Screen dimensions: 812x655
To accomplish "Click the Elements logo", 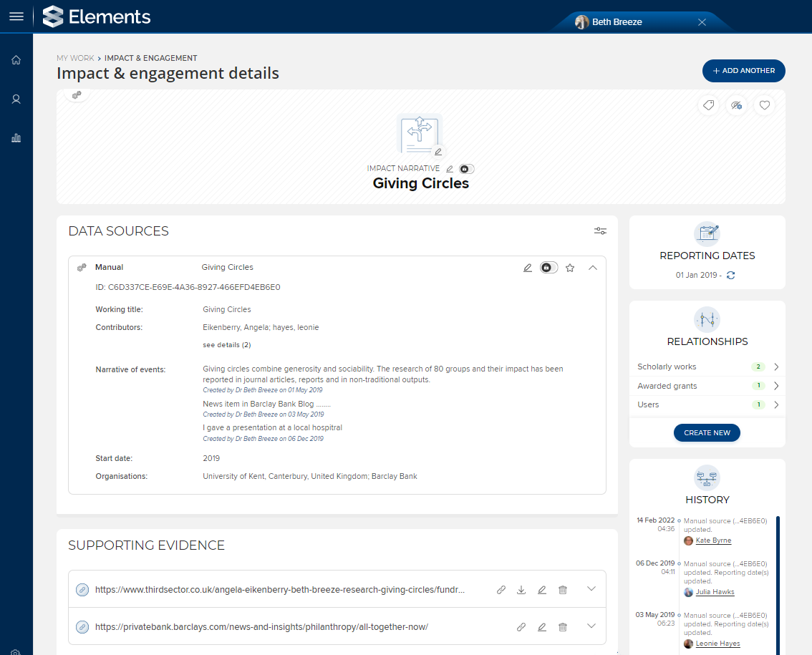I will click(97, 16).
